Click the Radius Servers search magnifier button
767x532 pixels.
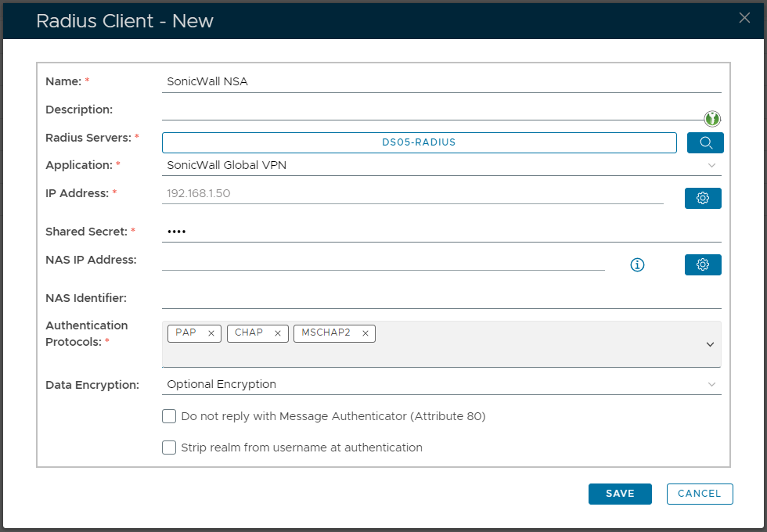click(x=705, y=142)
